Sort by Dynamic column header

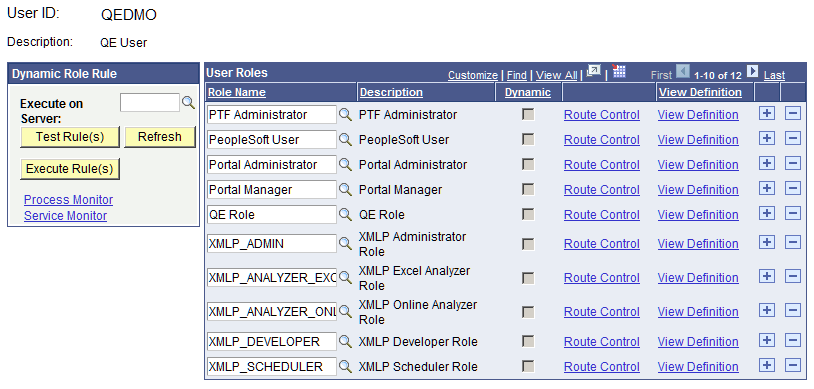(527, 92)
